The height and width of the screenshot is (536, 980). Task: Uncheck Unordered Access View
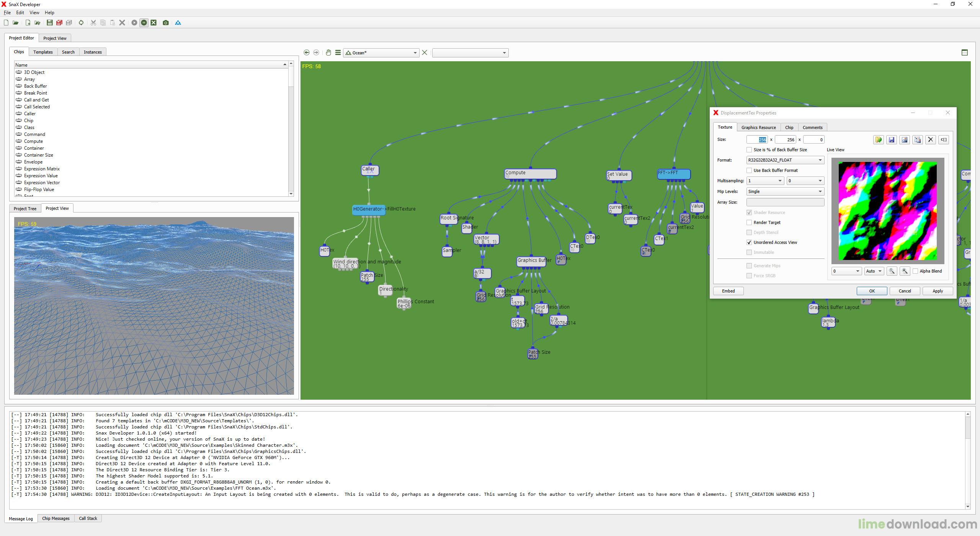pyautogui.click(x=749, y=242)
